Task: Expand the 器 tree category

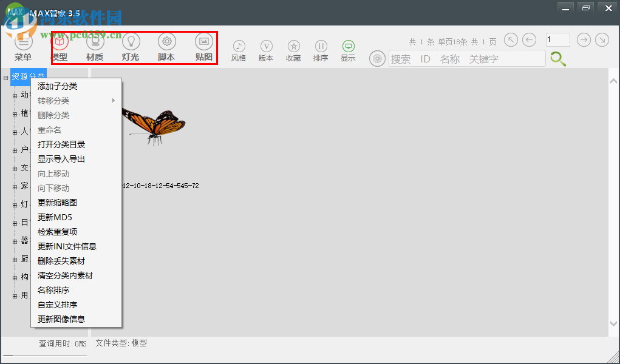Action: (x=15, y=241)
